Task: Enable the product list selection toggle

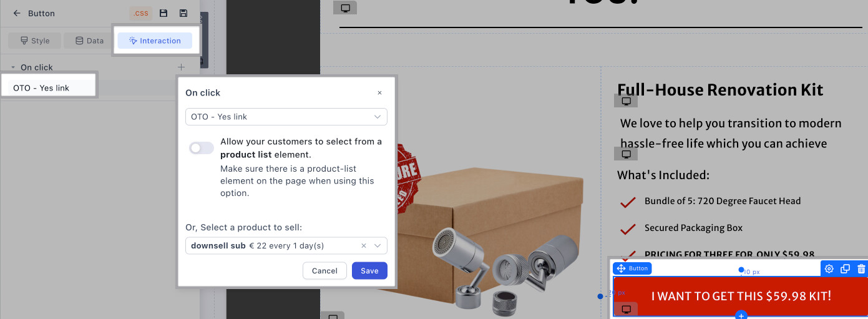Action: point(201,148)
